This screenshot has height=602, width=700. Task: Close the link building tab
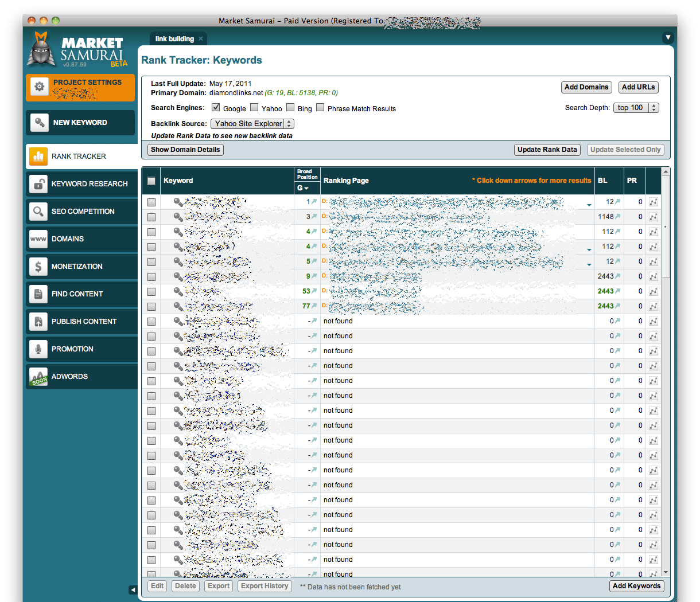(201, 39)
